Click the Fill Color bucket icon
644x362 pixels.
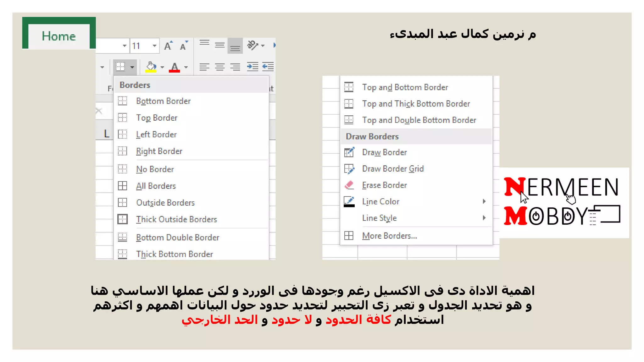pyautogui.click(x=151, y=67)
